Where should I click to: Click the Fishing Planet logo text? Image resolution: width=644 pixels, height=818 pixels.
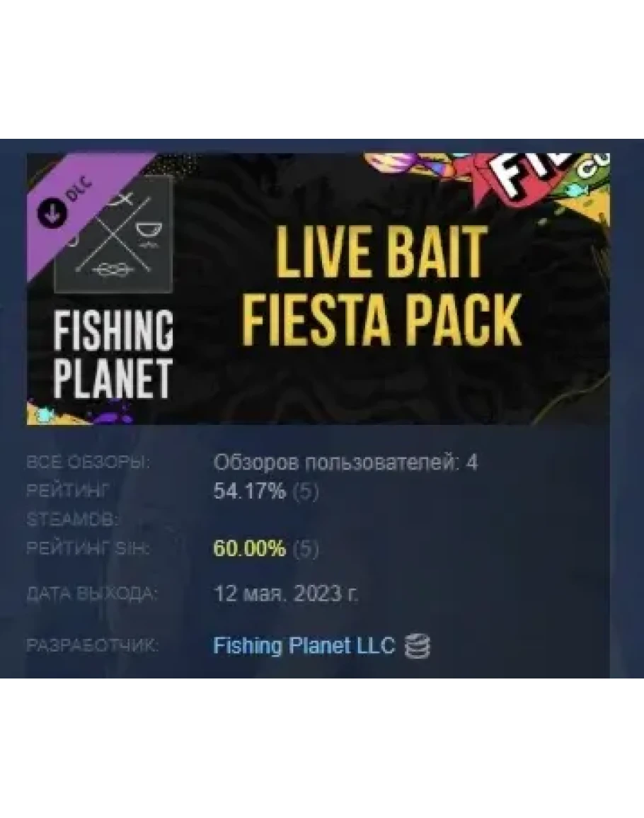113,354
